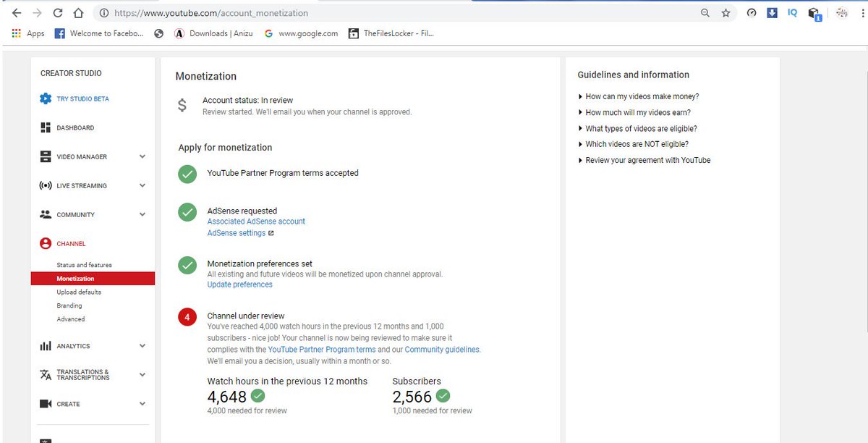Click the Translations & Transcriptions icon
The image size is (868, 443).
click(x=46, y=374)
